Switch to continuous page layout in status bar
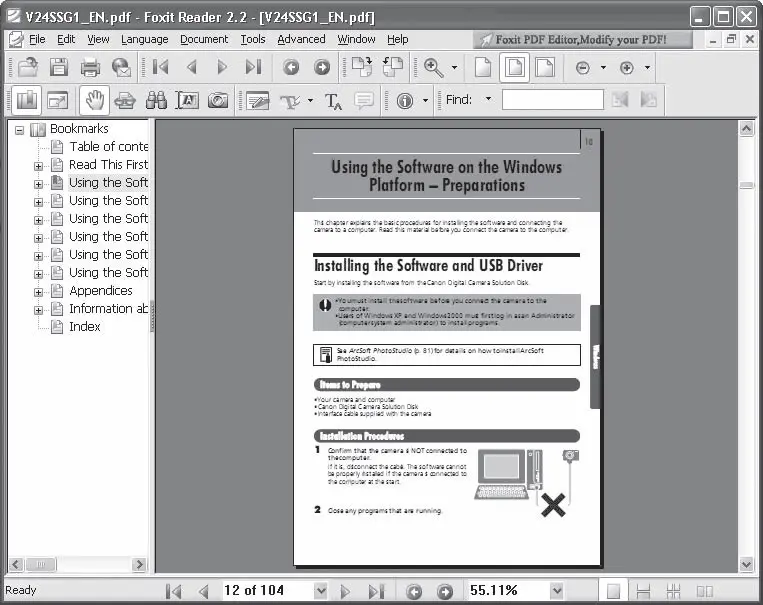Viewport: 763px width, 605px height. coord(644,591)
